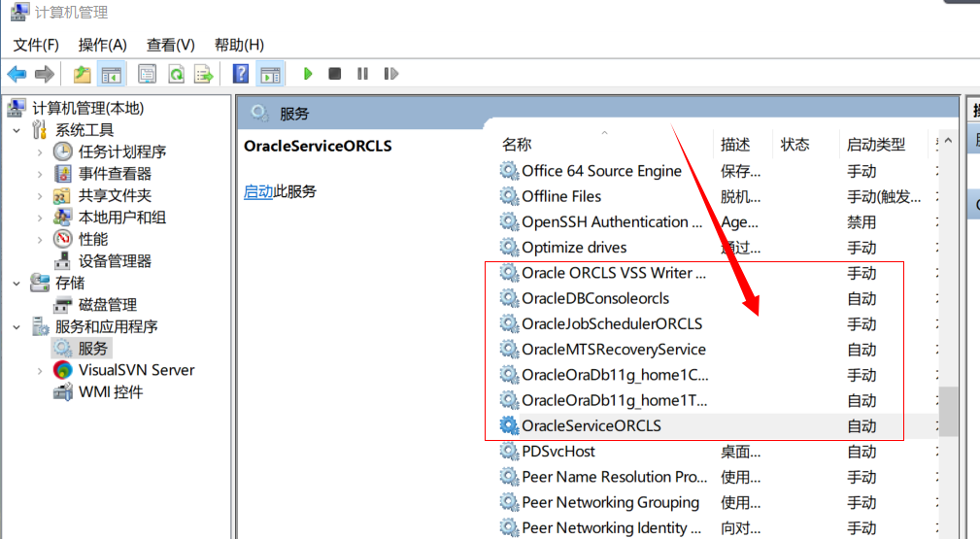Open the Properties toolbar icon
The height and width of the screenshot is (539, 980).
click(147, 75)
